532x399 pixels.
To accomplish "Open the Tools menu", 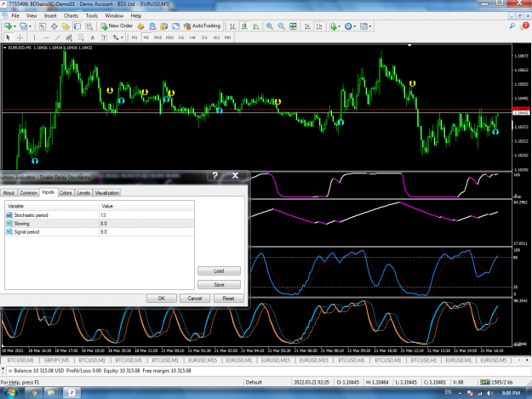I will [x=92, y=15].
